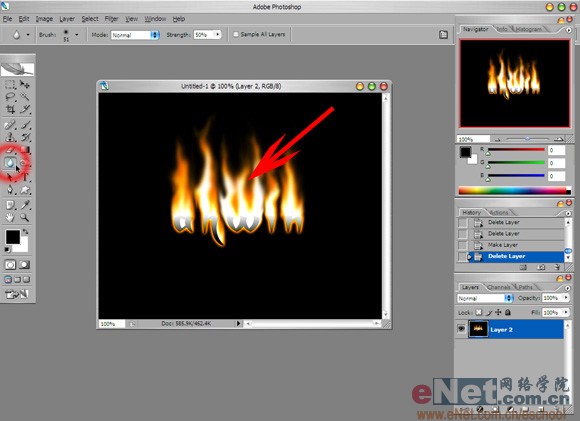Toggle Lock transparent pixels in Layers panel
Viewport: 580px width, 421px height.
tap(479, 312)
